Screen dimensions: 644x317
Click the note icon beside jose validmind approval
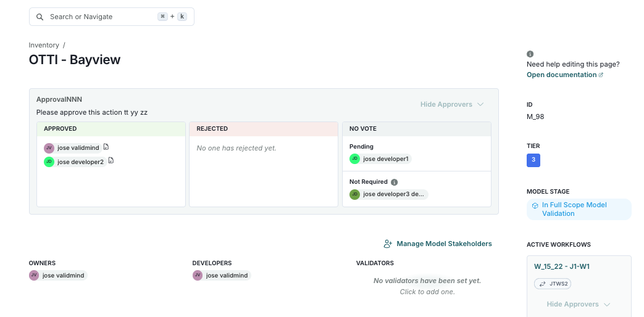106,147
